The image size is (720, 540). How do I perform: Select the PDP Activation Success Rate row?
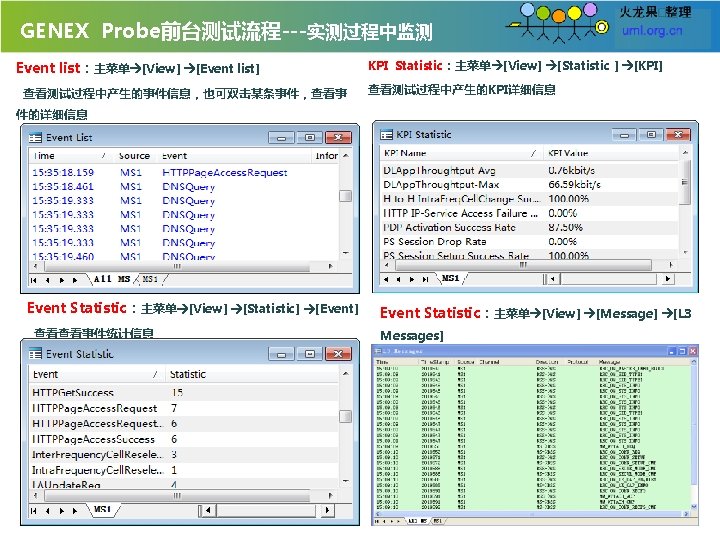coord(529,228)
